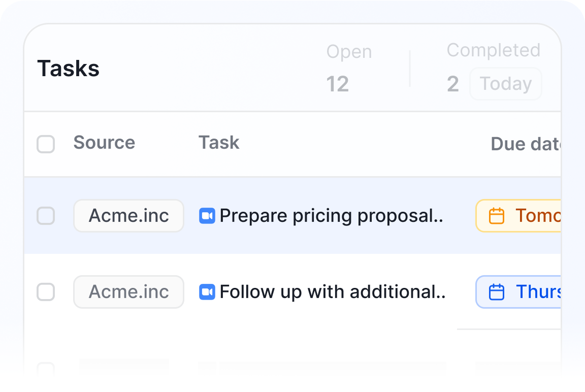
Task: Click the Acme.inc tag in the second row
Action: pyautogui.click(x=128, y=292)
